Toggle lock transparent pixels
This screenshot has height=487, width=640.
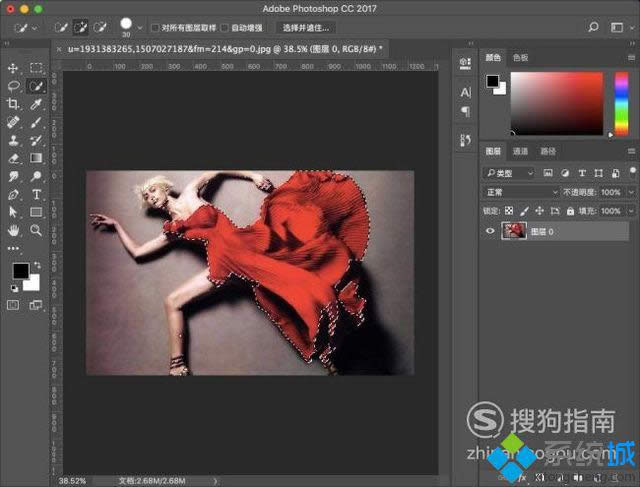pyautogui.click(x=509, y=211)
